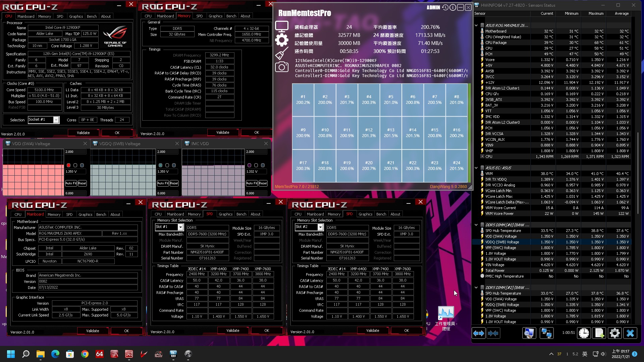The width and height of the screenshot is (644, 362).
Task: Click OK in Memory CPU-Z window
Action: 257,132
